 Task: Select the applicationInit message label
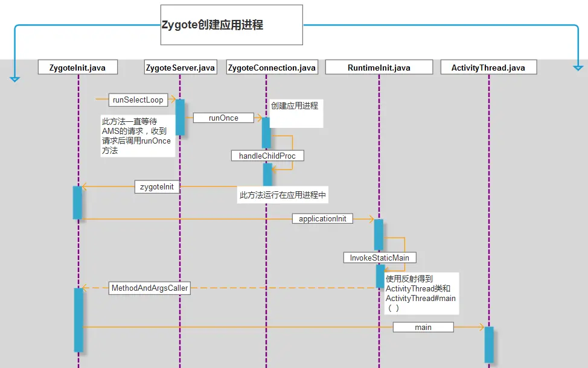[322, 219]
